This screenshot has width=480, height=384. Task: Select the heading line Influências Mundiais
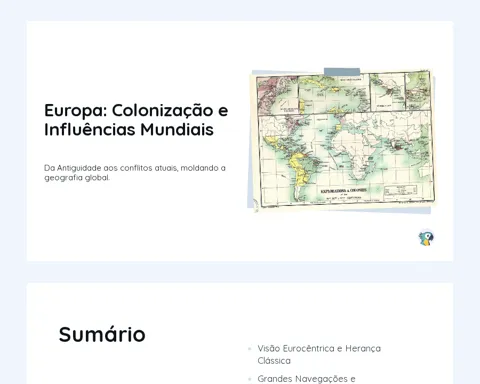click(x=129, y=130)
